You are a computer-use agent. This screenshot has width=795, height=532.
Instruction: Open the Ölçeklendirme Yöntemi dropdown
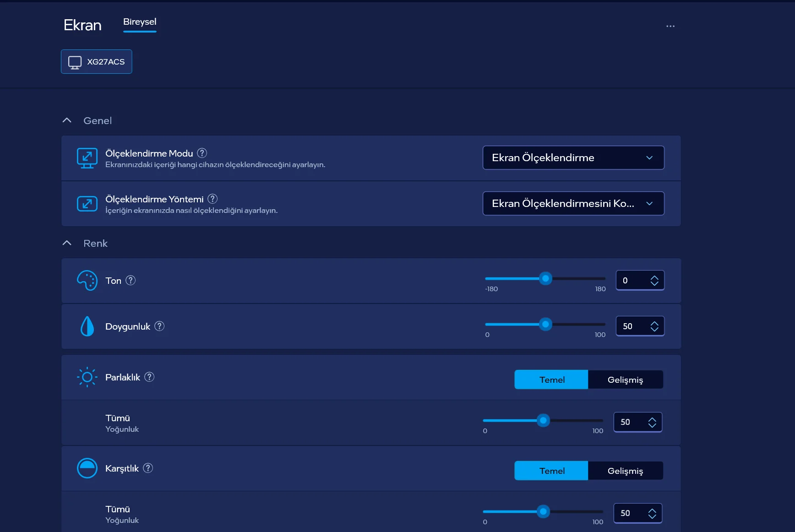click(x=573, y=203)
